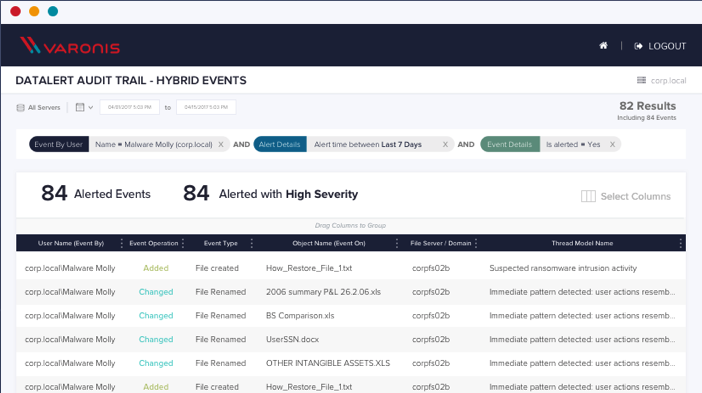The image size is (702, 393).
Task: Click the '82 Results' count
Action: (x=647, y=106)
